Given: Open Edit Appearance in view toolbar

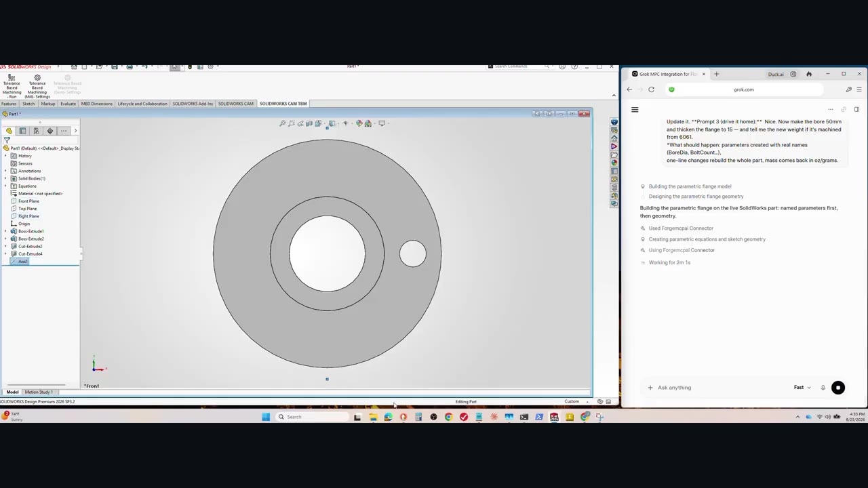Looking at the screenshot, I should pyautogui.click(x=359, y=123).
